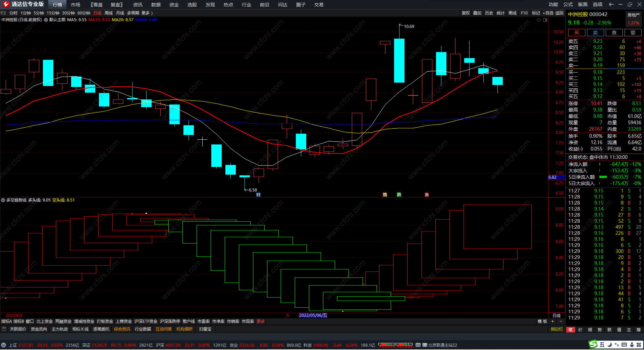644x350 pixels.
Task: Click the 1 server number badge in status bar
Action: (x=425, y=345)
